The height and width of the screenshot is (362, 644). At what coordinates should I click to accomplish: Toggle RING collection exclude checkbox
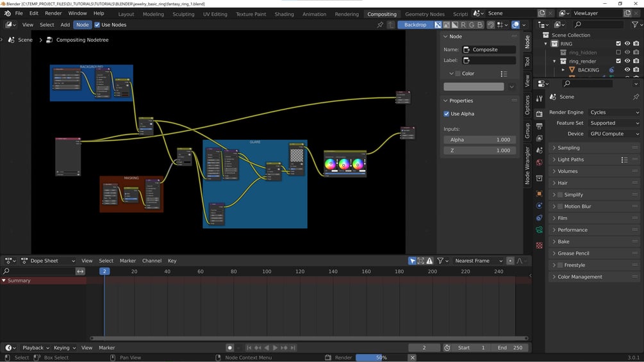point(618,44)
